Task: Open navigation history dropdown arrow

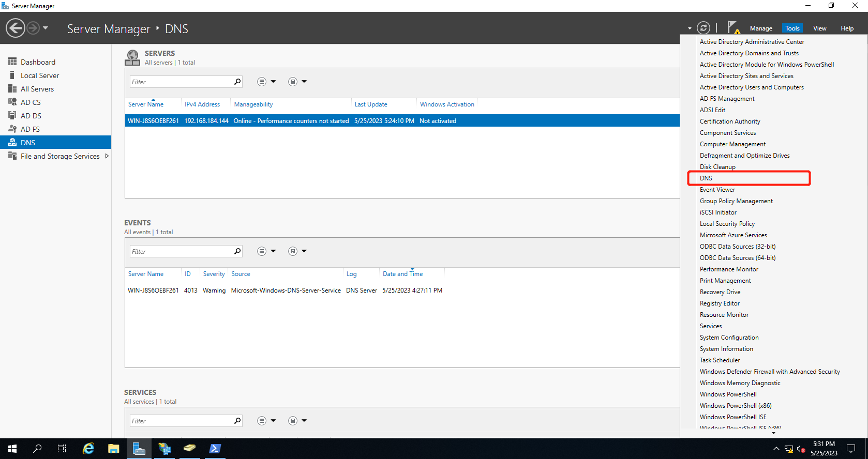Action: [46, 28]
